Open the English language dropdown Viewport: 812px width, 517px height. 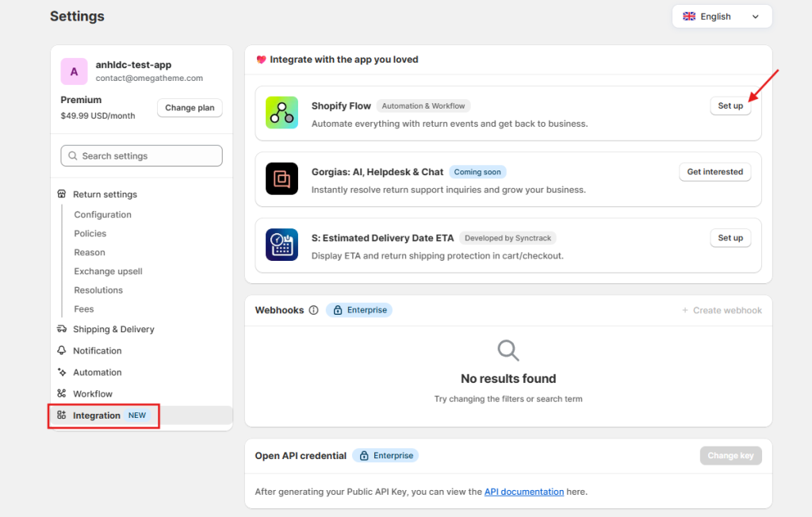point(722,16)
